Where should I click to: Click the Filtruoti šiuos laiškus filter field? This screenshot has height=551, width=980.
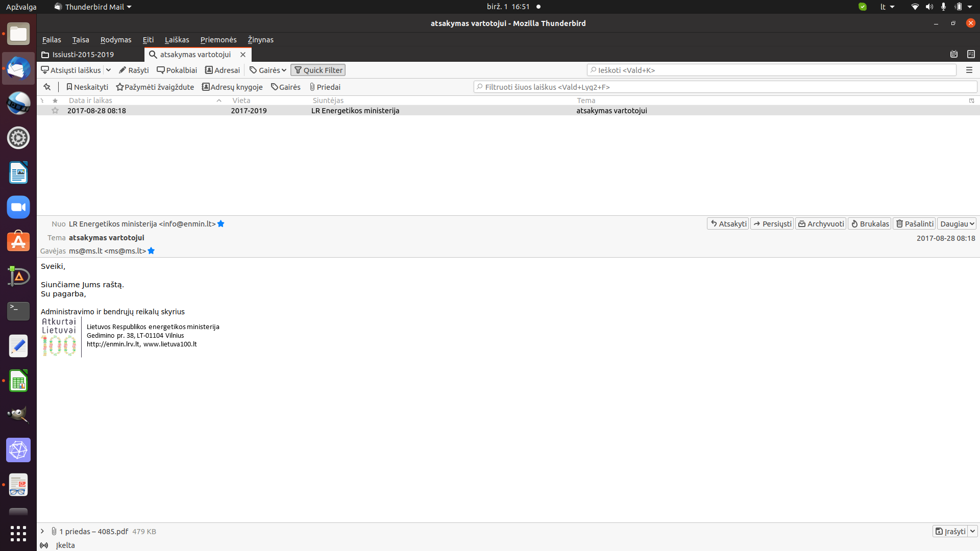725,87
